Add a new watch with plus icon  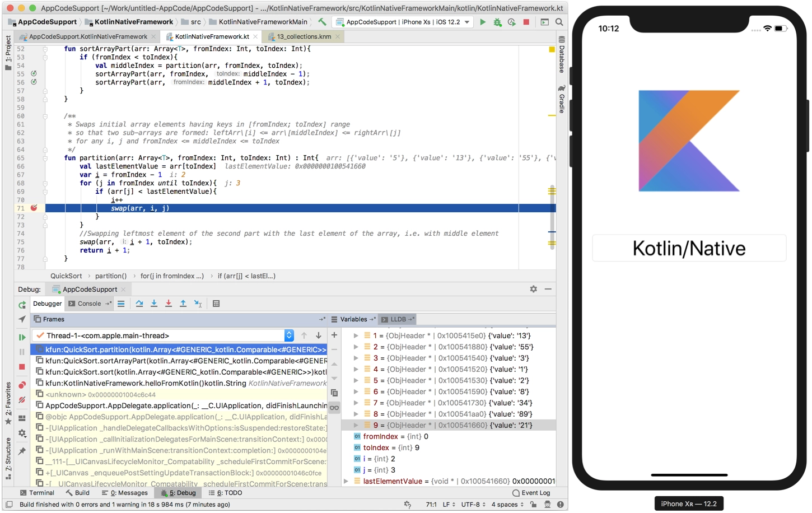pos(334,335)
